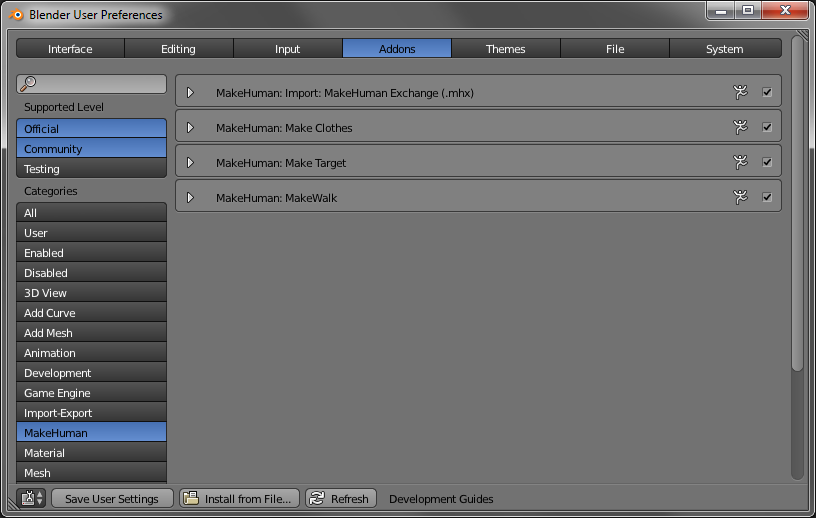Uncheck the Make Target addon
The height and width of the screenshot is (518, 816).
(x=767, y=162)
